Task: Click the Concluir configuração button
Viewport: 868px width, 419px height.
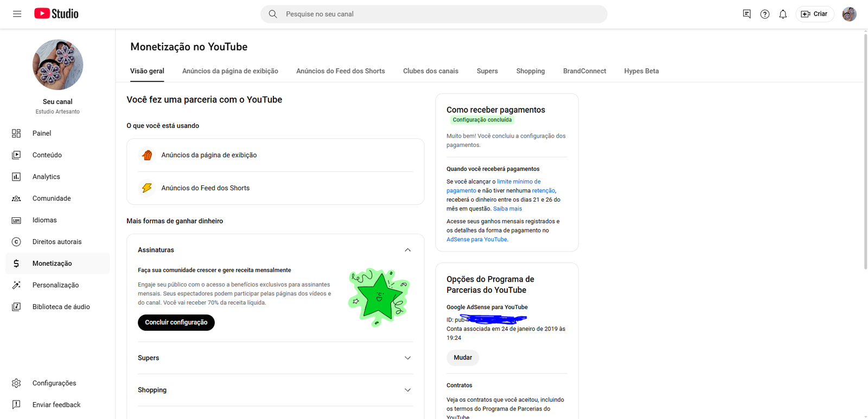Action: point(176,323)
